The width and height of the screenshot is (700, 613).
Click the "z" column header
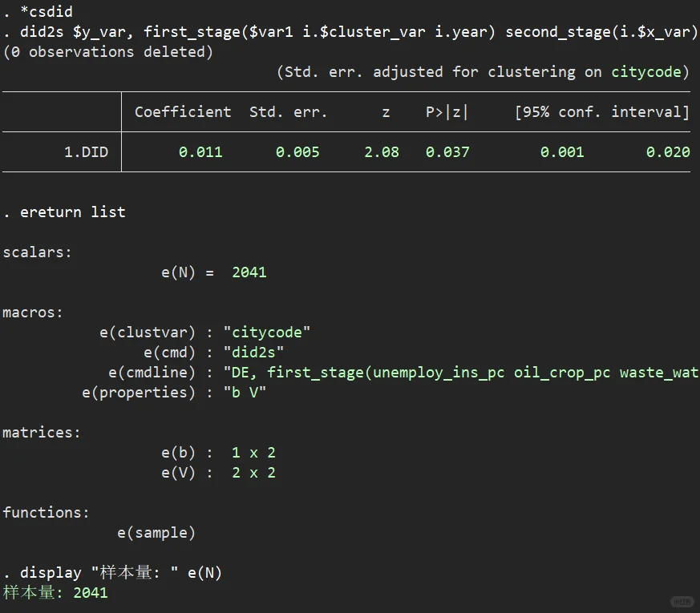(386, 112)
